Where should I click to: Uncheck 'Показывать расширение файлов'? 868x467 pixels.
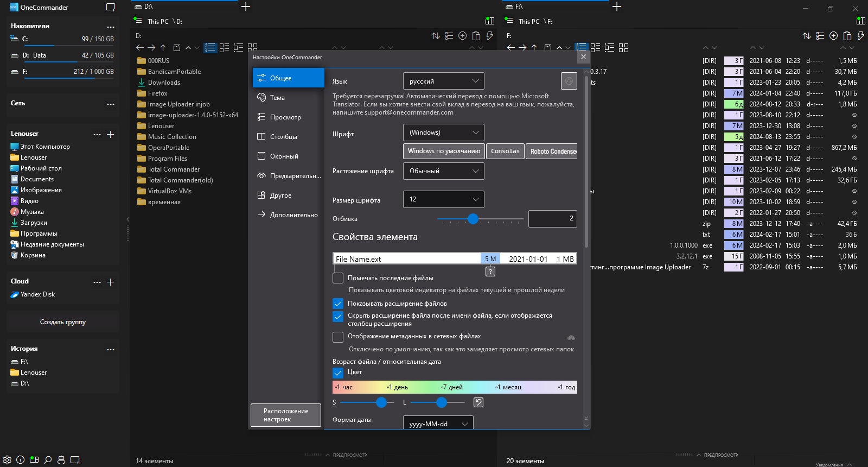(338, 304)
